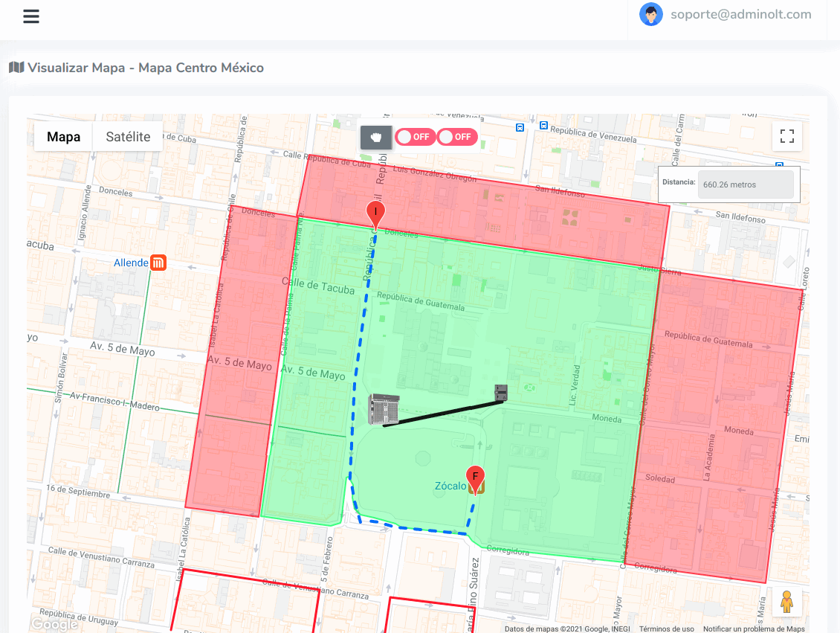Select the Mapa view tab
840x633 pixels.
(x=63, y=136)
